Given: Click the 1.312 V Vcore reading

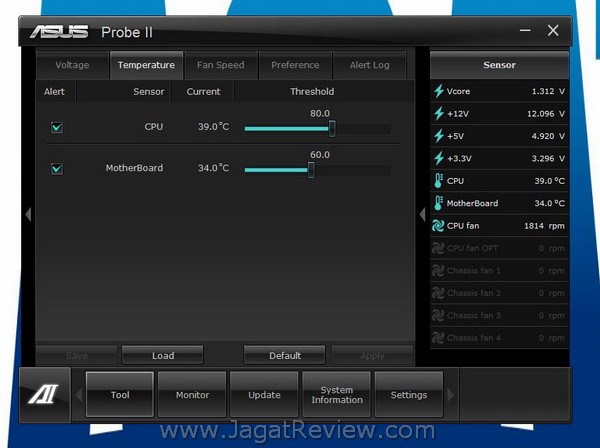Looking at the screenshot, I should click(548, 91).
